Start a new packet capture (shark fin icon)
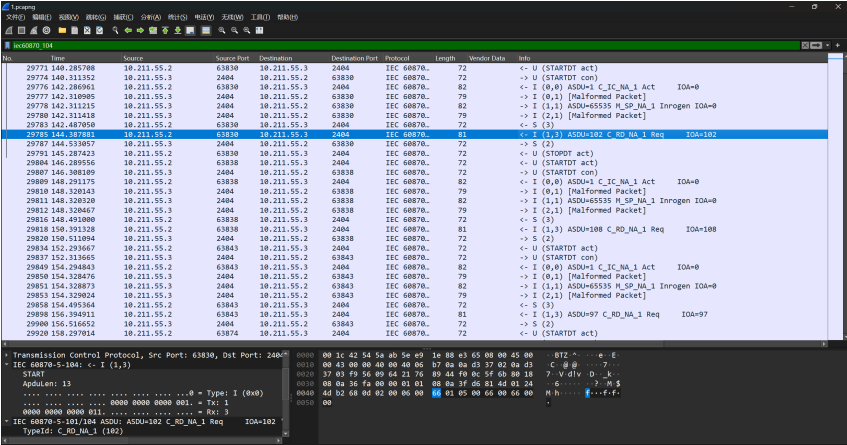Screen dimensions: 847x445 9,30
